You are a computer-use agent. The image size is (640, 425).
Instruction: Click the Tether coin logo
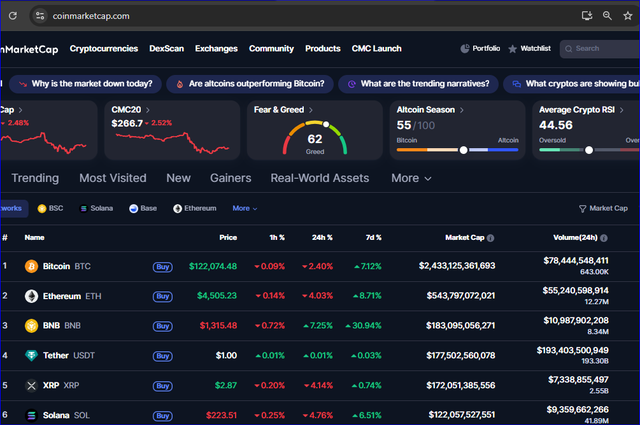tap(31, 355)
